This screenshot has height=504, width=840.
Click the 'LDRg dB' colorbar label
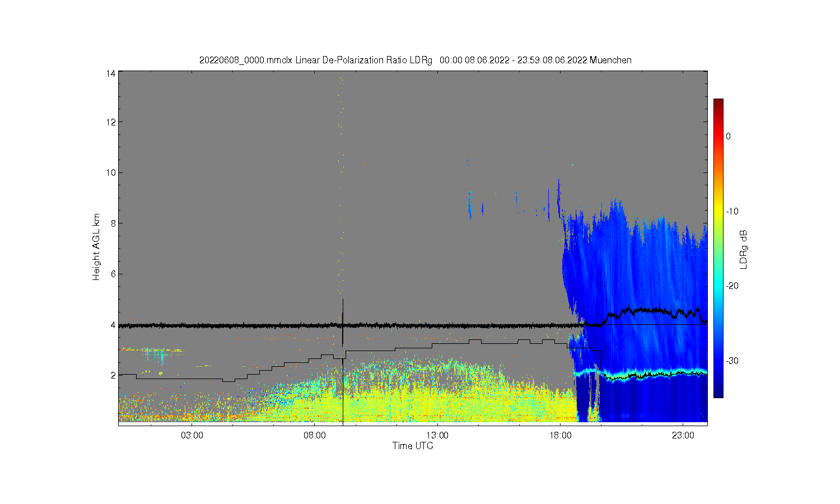744,250
